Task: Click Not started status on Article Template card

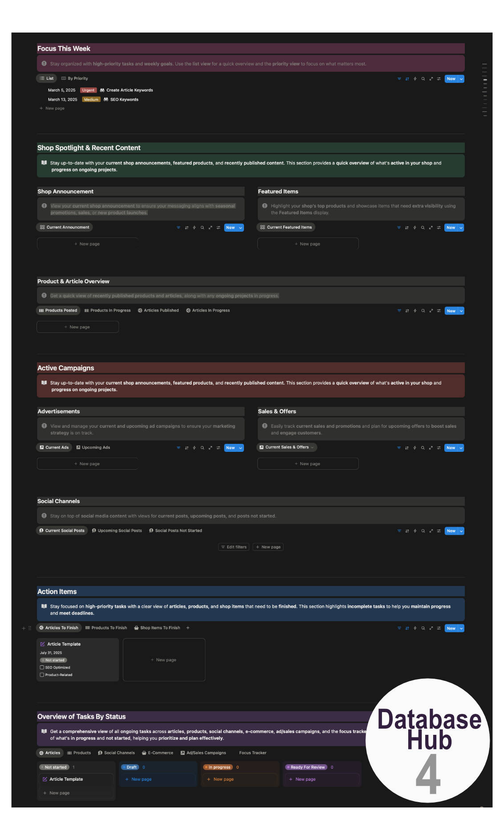Action: [x=53, y=660]
